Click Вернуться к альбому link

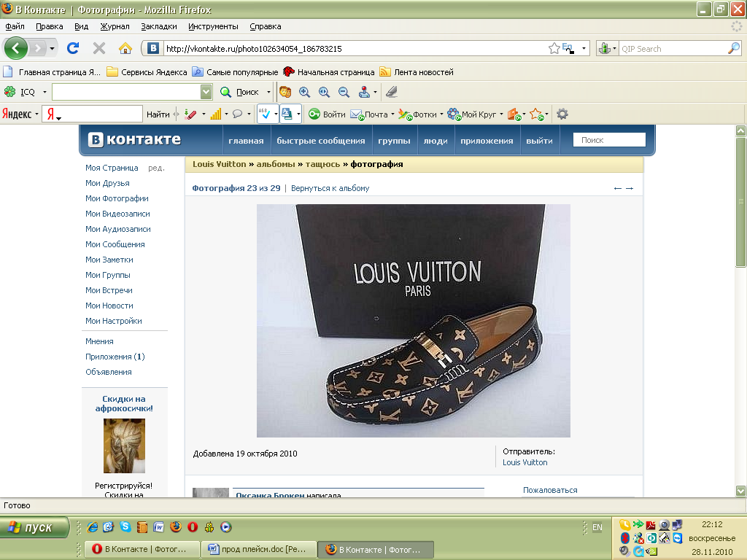click(x=330, y=188)
